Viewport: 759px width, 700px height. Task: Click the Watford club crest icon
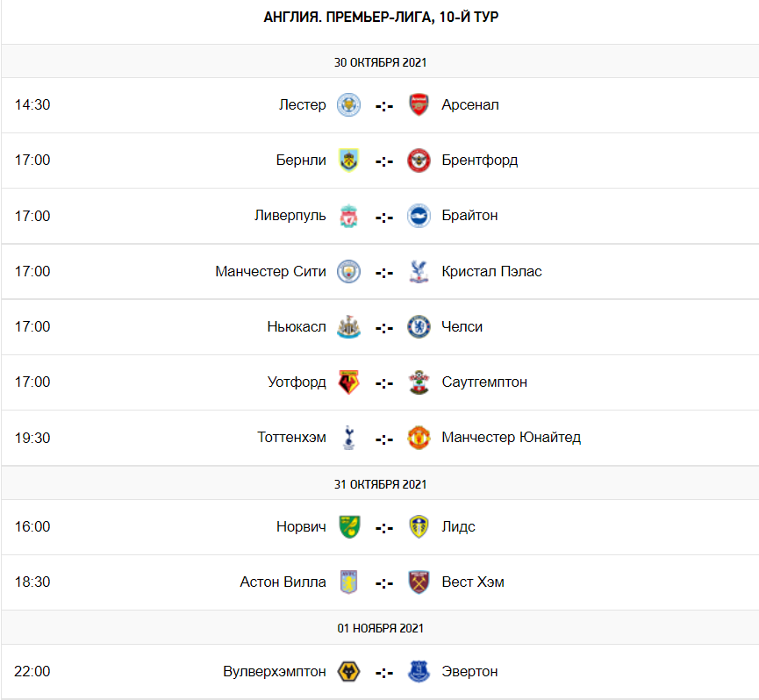348,382
